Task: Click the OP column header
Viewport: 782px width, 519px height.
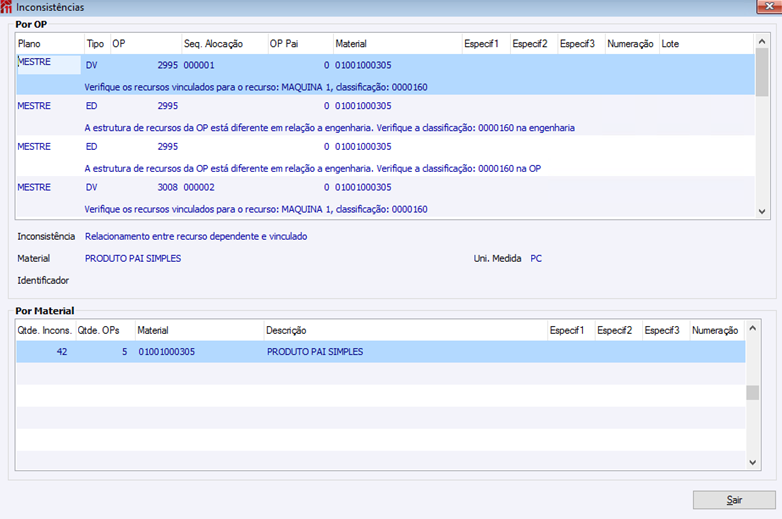Action: [x=146, y=44]
